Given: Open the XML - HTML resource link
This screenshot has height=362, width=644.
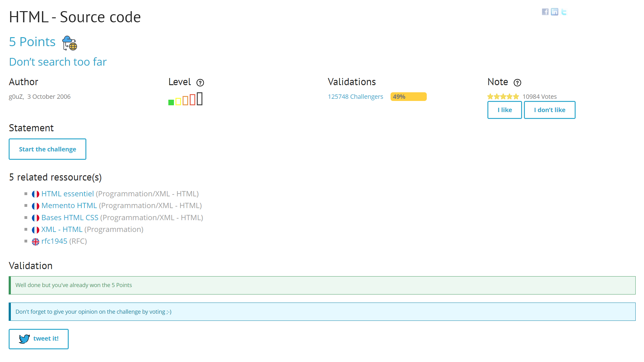Looking at the screenshot, I should pos(62,229).
